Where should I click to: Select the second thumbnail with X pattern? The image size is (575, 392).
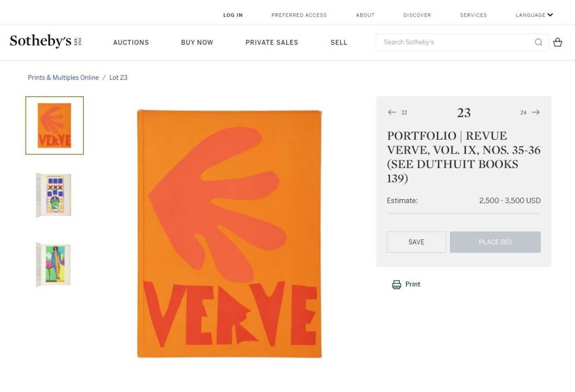(x=54, y=195)
